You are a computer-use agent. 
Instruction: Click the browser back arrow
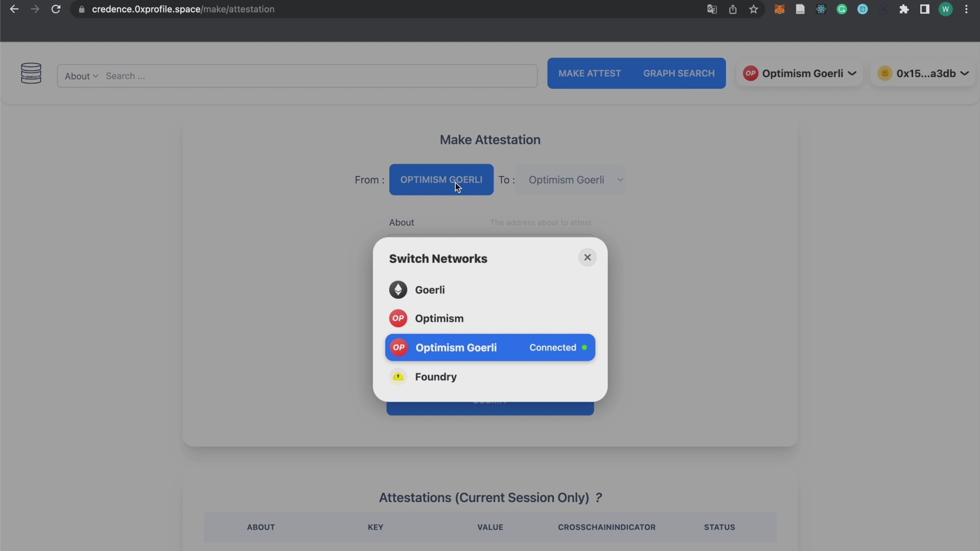tap(14, 9)
